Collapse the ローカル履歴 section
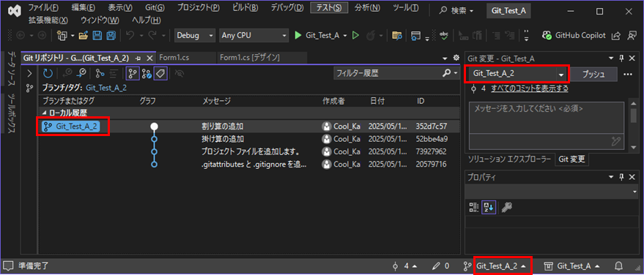The image size is (644, 275). [44, 113]
